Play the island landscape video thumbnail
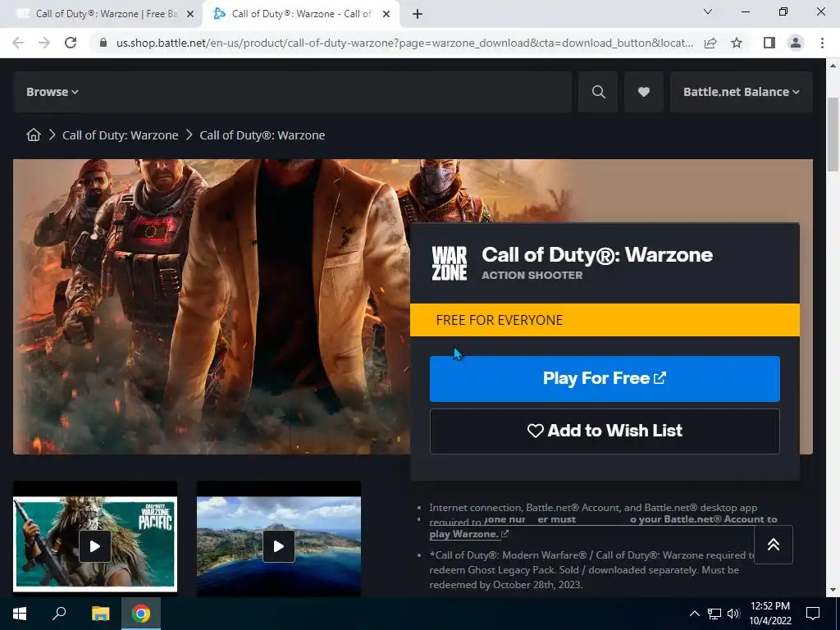840x630 pixels. pos(279,546)
